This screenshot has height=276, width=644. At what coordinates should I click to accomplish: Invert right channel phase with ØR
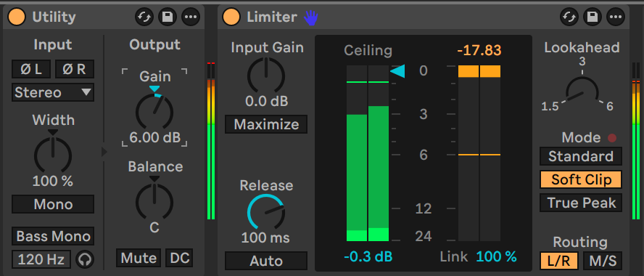point(75,69)
